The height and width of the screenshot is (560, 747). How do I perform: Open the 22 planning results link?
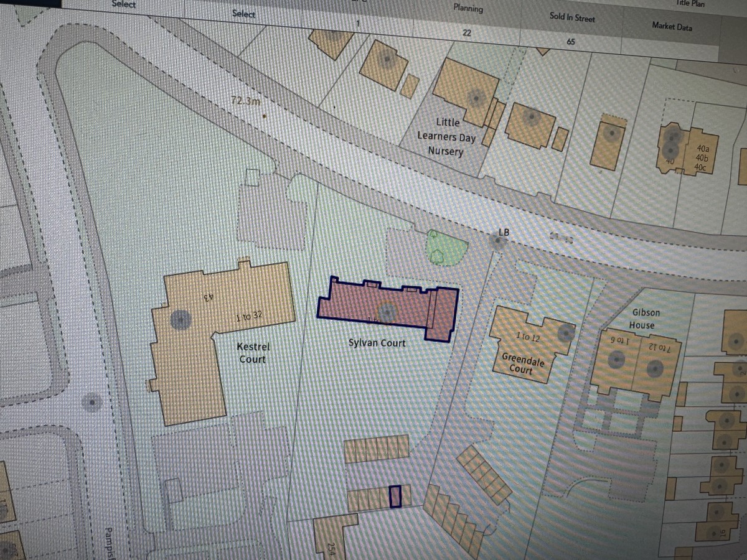click(466, 34)
